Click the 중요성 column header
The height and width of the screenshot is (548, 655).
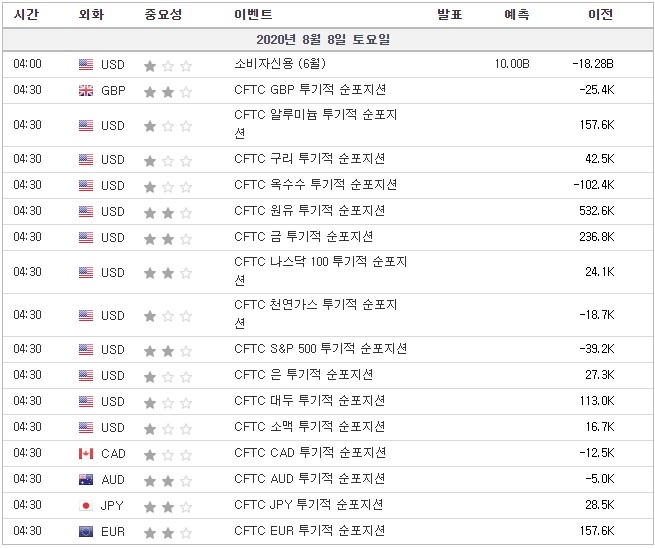[x=163, y=15]
